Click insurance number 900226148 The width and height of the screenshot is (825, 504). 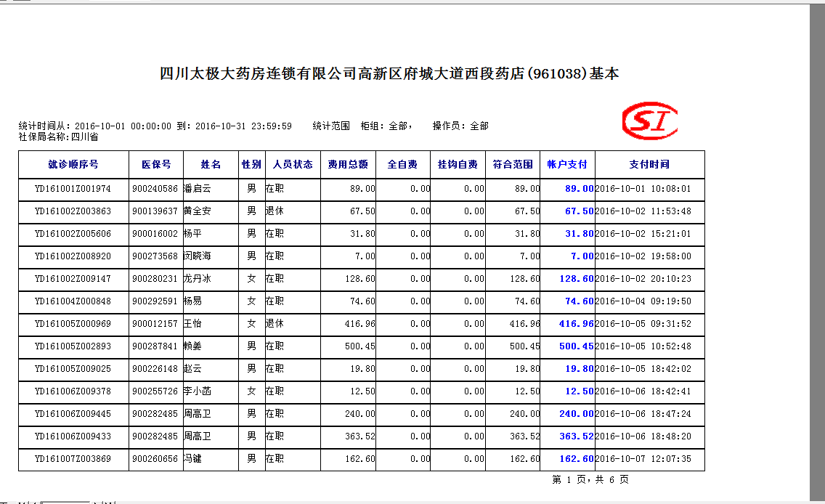click(155, 369)
